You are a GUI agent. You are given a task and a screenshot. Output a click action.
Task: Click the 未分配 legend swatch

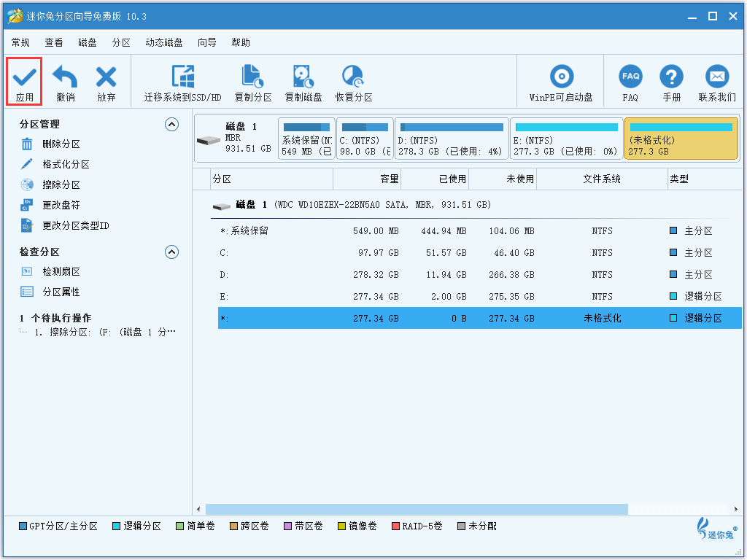(x=461, y=526)
